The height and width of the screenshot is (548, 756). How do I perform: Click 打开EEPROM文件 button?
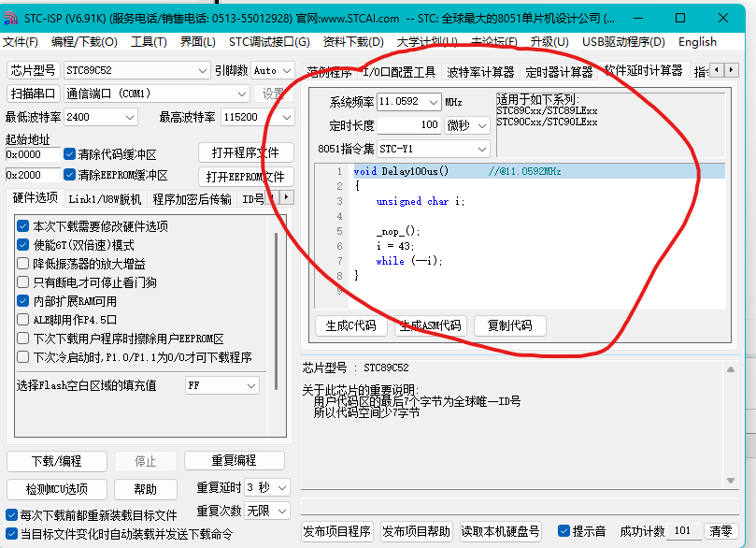click(246, 177)
